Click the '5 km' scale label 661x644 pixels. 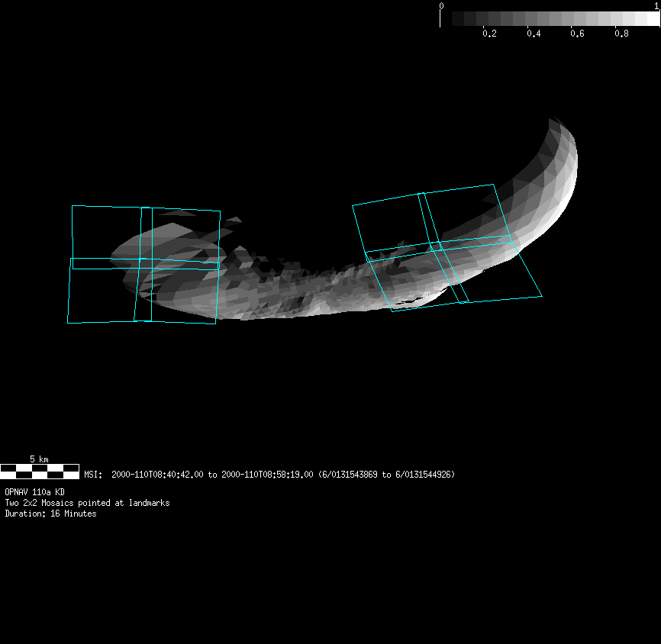click(39, 459)
